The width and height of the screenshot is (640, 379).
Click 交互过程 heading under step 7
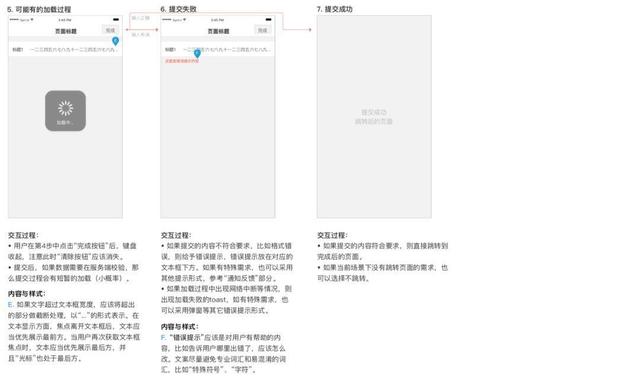pyautogui.click(x=332, y=235)
